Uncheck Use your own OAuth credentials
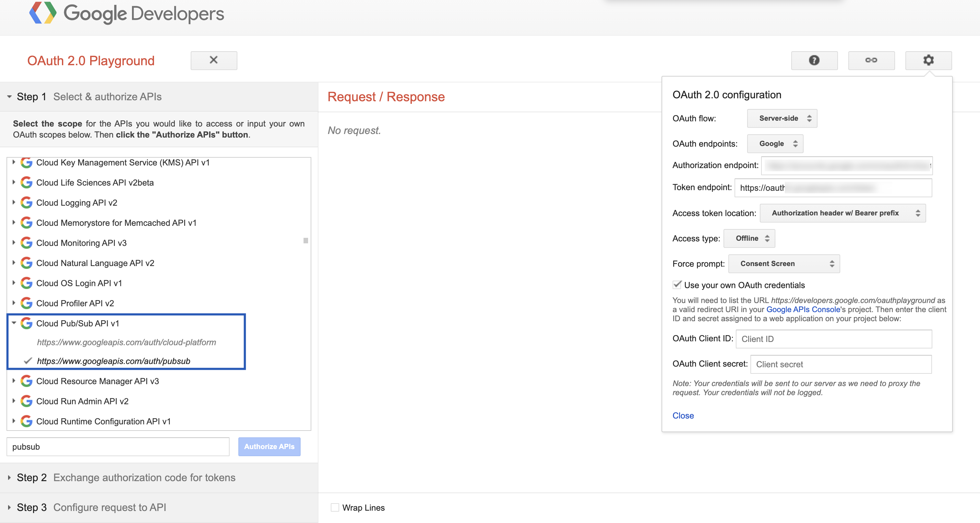Viewport: 980px width, 523px height. point(677,285)
